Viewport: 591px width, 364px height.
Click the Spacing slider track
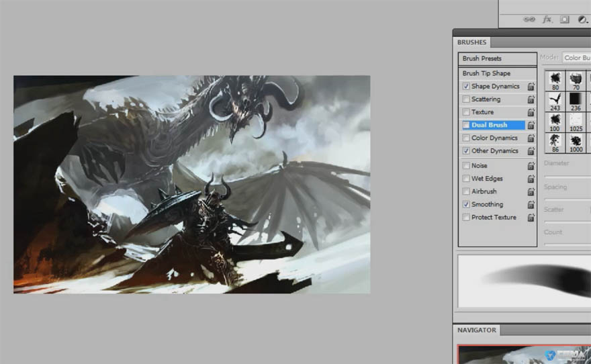(567, 199)
